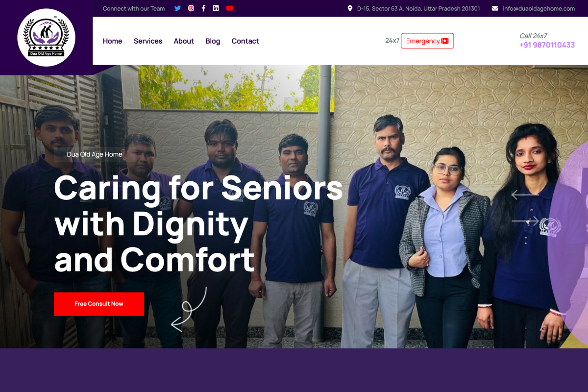Open the Instagram social icon

point(191,8)
